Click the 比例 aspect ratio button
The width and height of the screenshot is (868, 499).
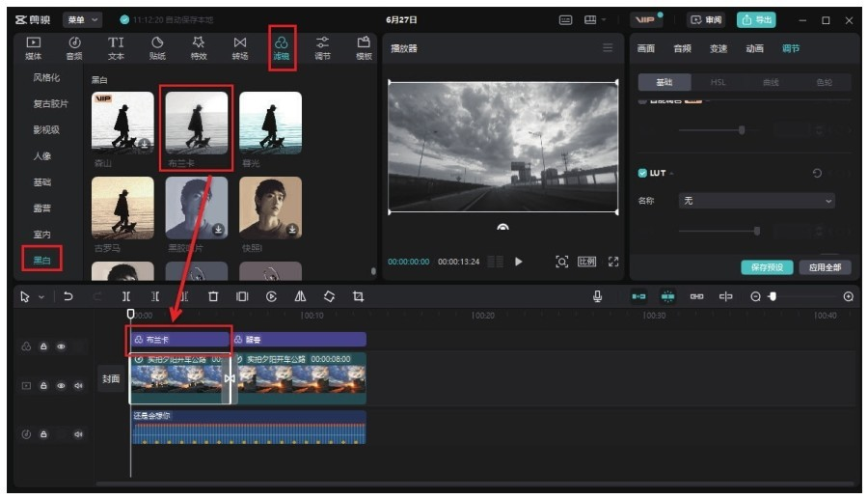coord(586,262)
